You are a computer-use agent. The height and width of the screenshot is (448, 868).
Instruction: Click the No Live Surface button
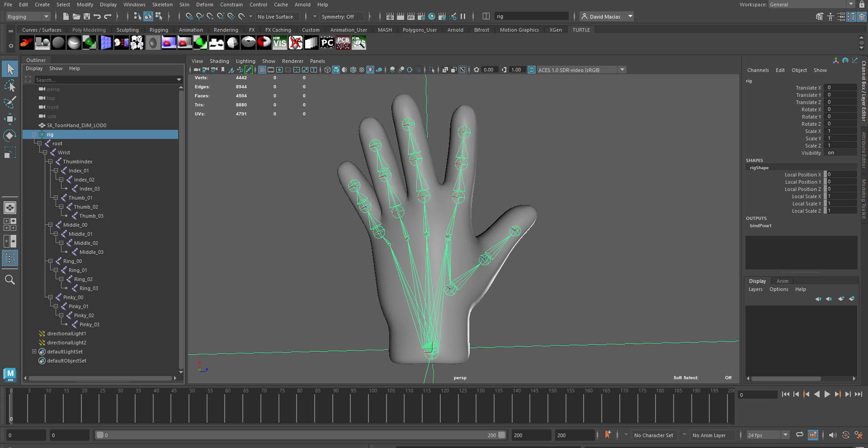[277, 16]
